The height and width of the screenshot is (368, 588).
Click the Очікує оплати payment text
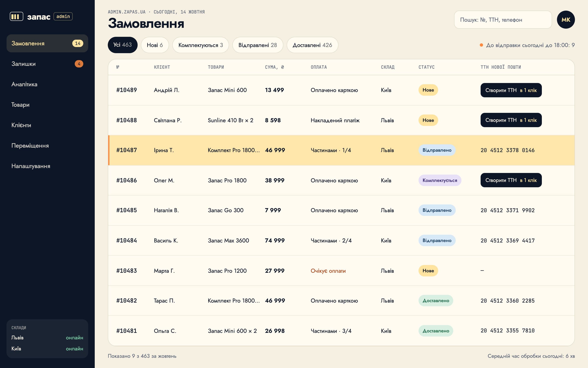pyautogui.click(x=328, y=271)
